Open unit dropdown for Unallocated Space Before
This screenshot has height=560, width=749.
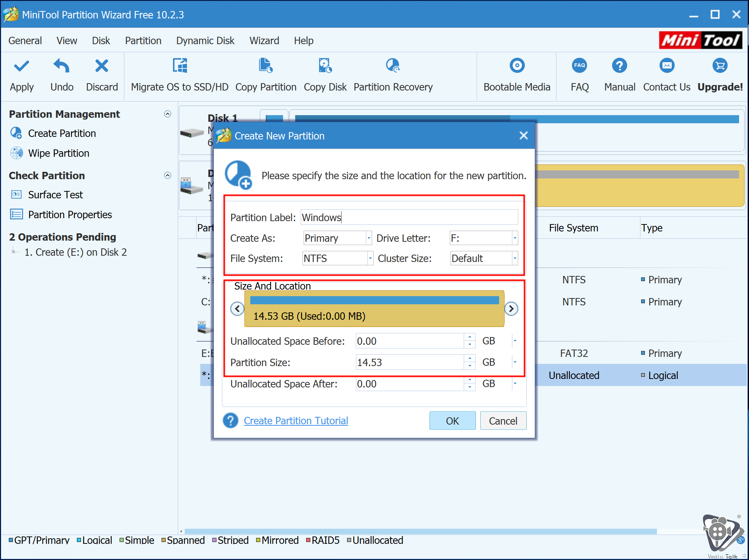pos(515,341)
